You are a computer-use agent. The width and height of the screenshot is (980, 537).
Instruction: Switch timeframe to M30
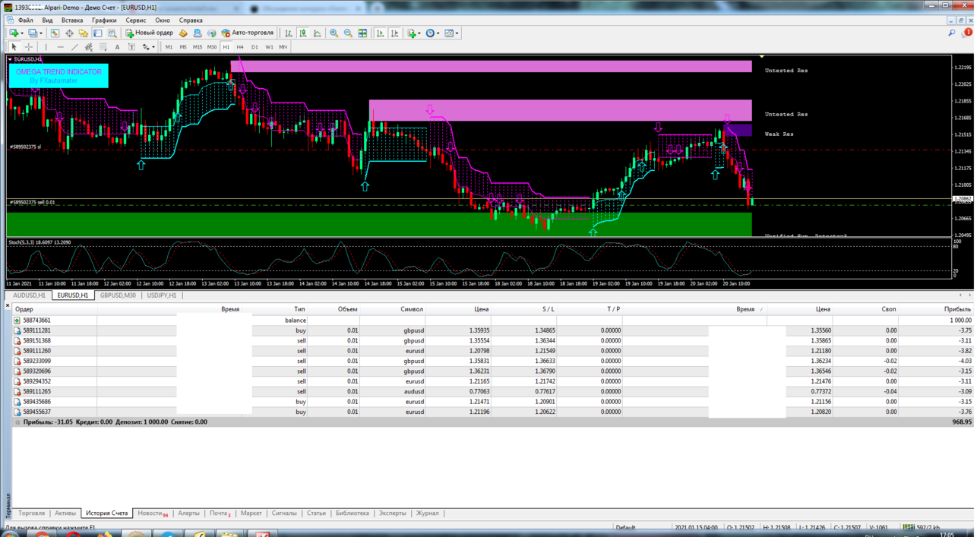pyautogui.click(x=212, y=47)
